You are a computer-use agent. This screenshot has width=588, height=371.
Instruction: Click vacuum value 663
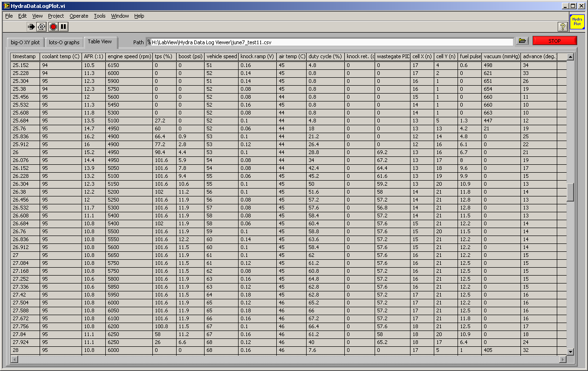point(502,113)
